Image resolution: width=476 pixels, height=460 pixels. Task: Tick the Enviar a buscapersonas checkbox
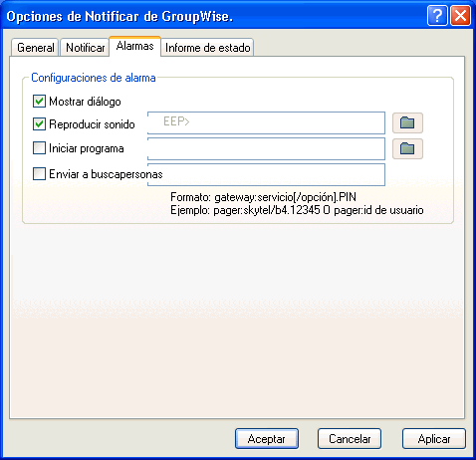click(39, 174)
